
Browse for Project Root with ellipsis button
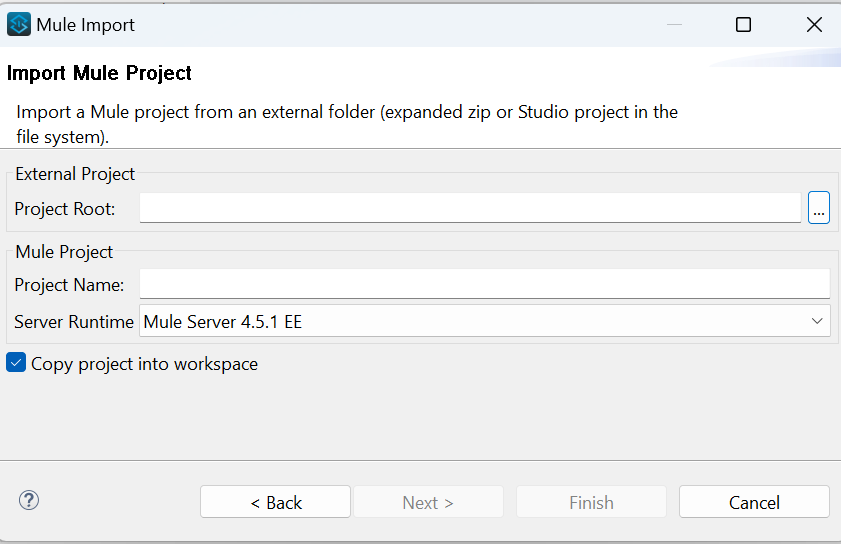[x=819, y=208]
